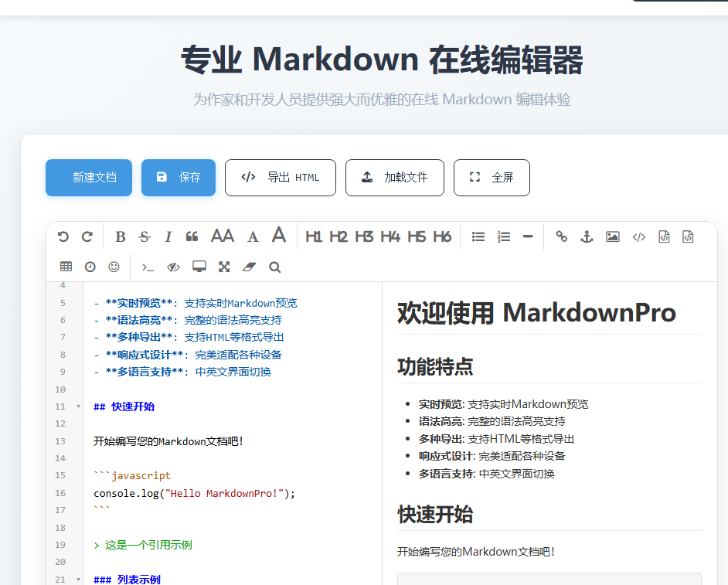Insert an unordered bullet list

point(478,236)
